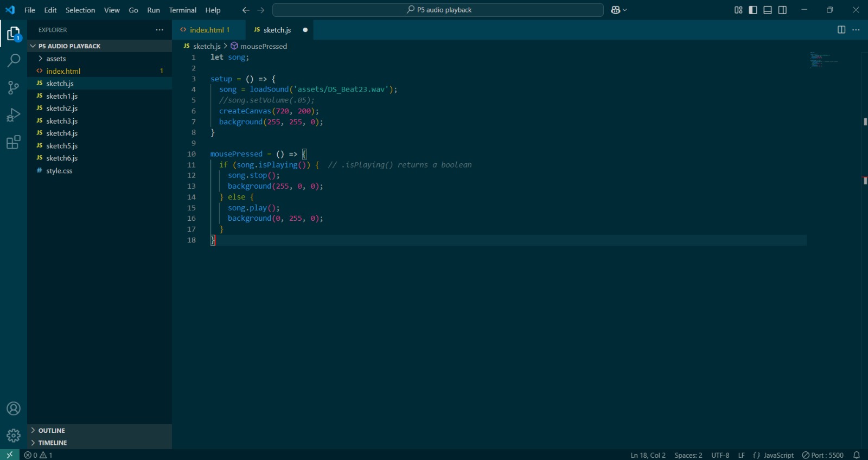Open editor More Actions ellipsis

click(856, 30)
